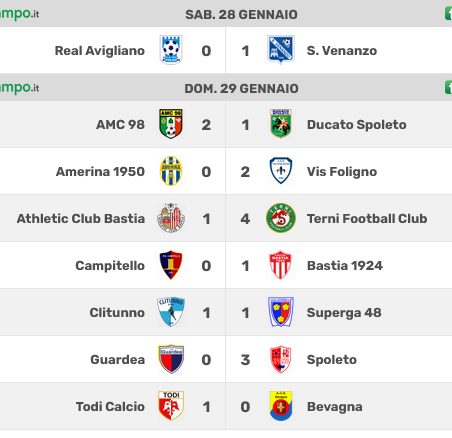Click the Vis Foligno shield logo
The width and height of the screenshot is (452, 438).
281,171
